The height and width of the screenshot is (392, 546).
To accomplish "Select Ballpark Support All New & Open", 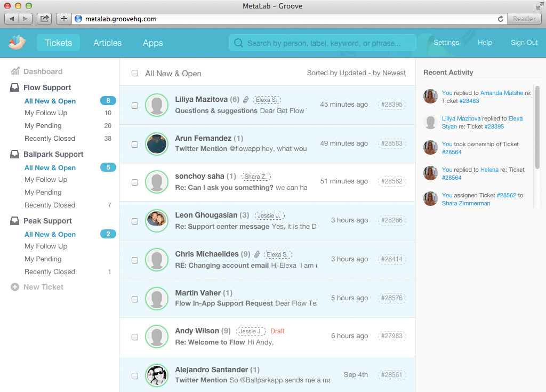I will 50,167.
